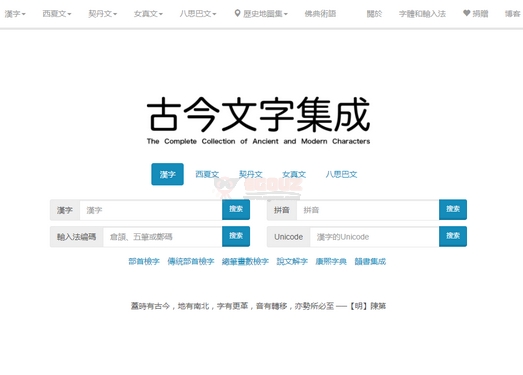Click the map pin icon beside 歷史地圖集
Screen dimensions: 523x375
pos(237,13)
